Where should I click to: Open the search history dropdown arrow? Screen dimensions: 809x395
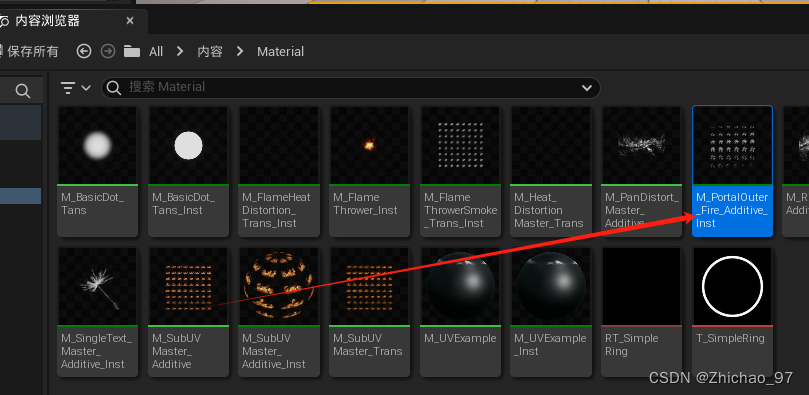tap(587, 88)
